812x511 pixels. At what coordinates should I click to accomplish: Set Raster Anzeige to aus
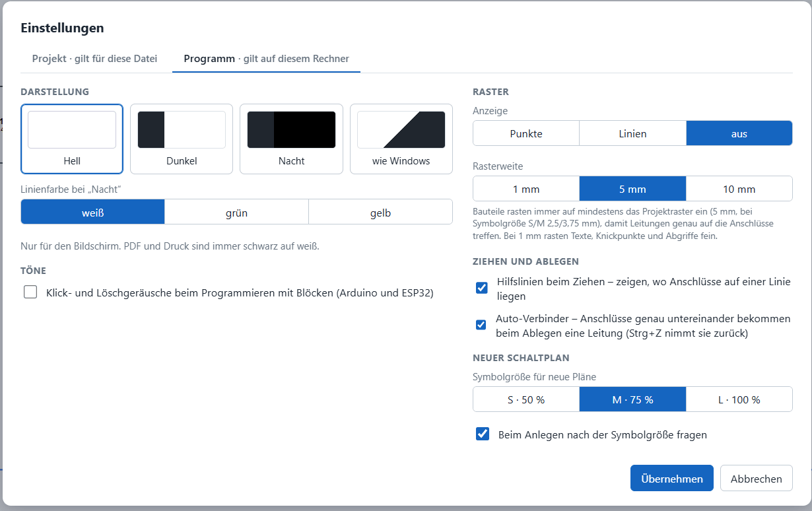tap(739, 133)
